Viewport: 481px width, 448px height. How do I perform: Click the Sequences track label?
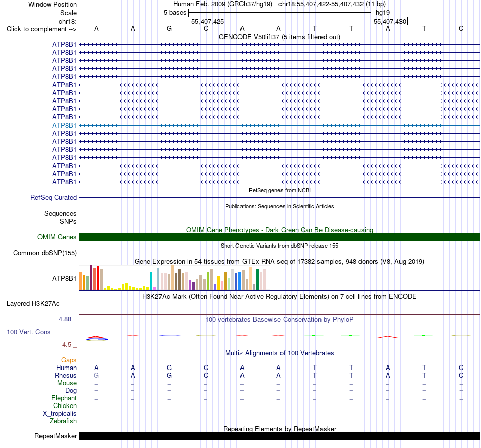(60, 214)
